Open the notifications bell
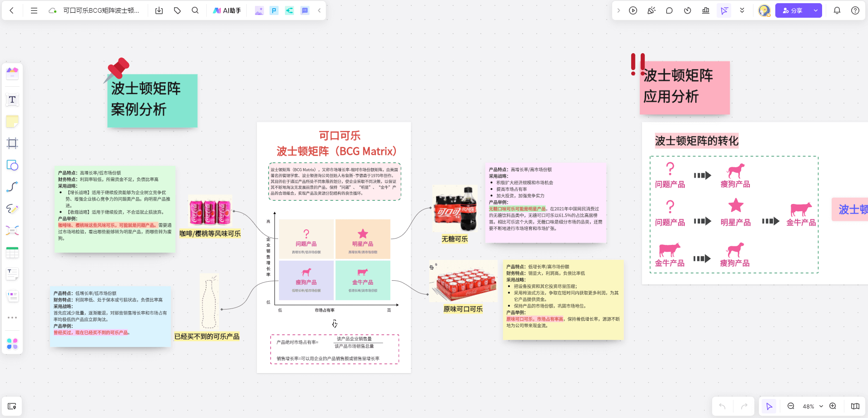The width and height of the screenshot is (868, 418). 837,10
